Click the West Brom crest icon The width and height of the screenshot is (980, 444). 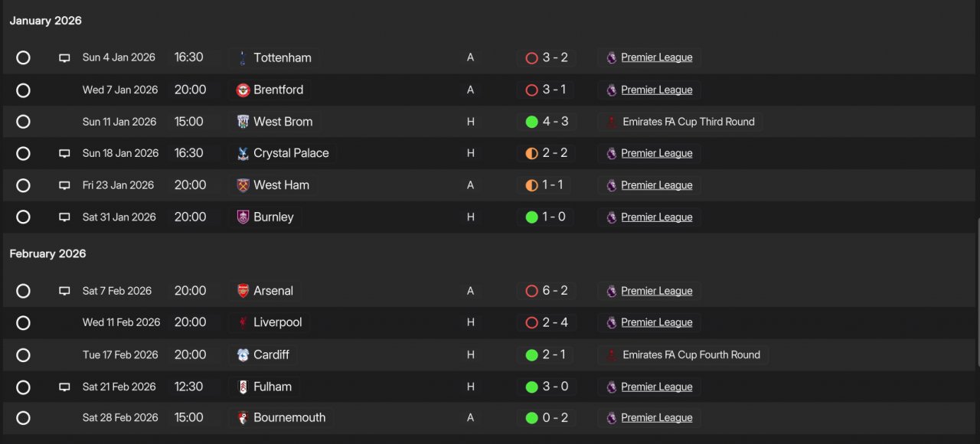coord(243,122)
